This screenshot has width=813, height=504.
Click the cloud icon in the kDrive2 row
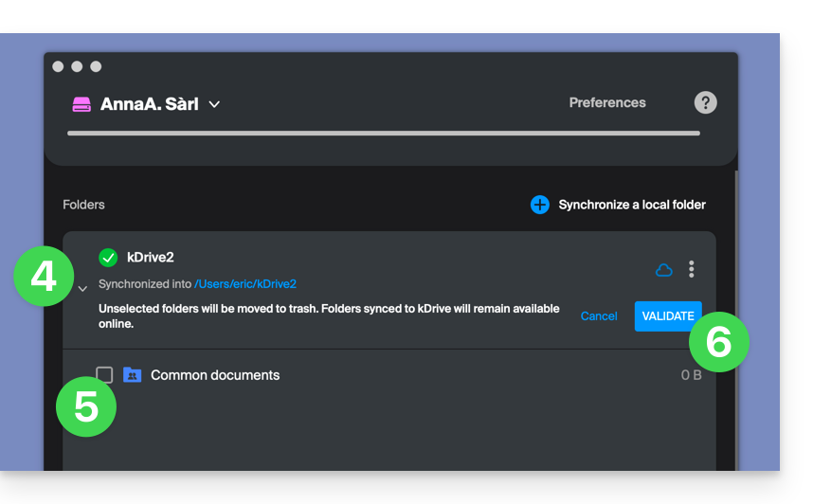pyautogui.click(x=664, y=270)
